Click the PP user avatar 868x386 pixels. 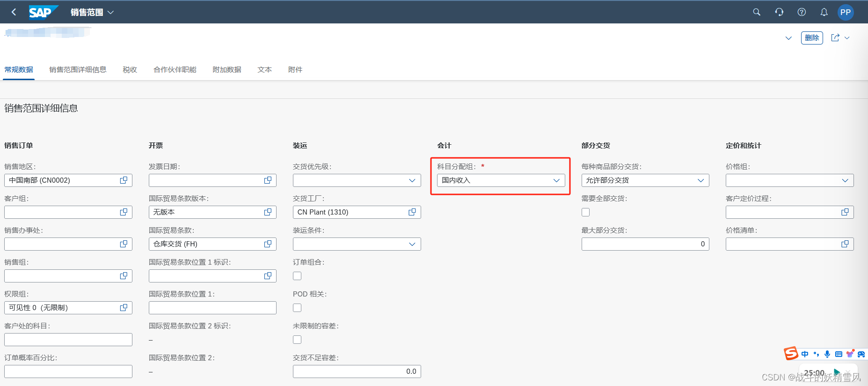(x=846, y=12)
